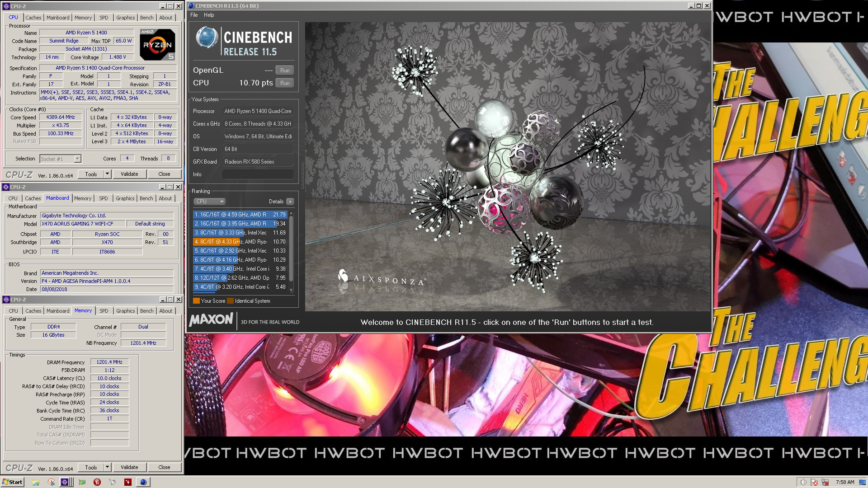This screenshot has width=868, height=488.
Task: Switch to the Caches tab in the top CPU-Z window
Action: pyautogui.click(x=33, y=18)
